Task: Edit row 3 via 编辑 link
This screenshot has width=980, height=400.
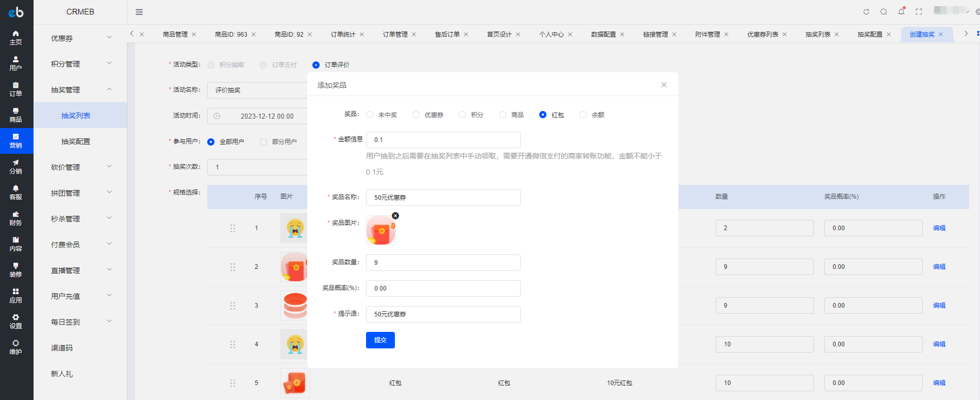Action: [x=939, y=306]
